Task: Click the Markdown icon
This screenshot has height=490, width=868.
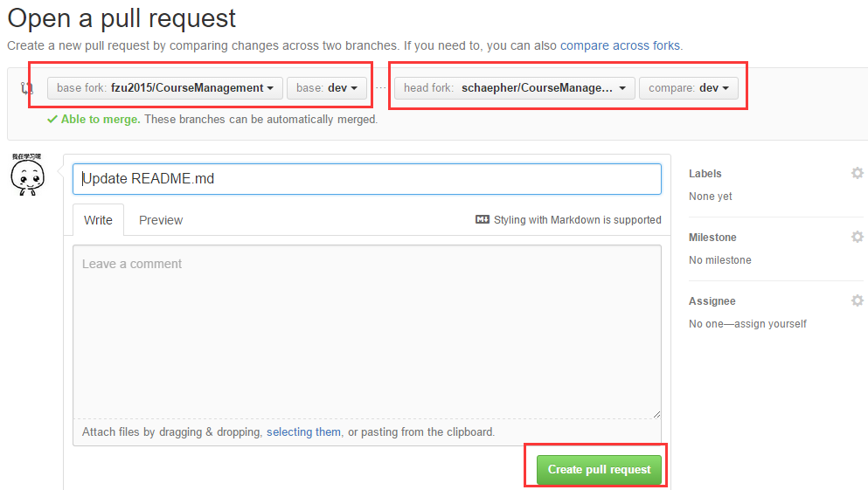Action: [x=482, y=220]
